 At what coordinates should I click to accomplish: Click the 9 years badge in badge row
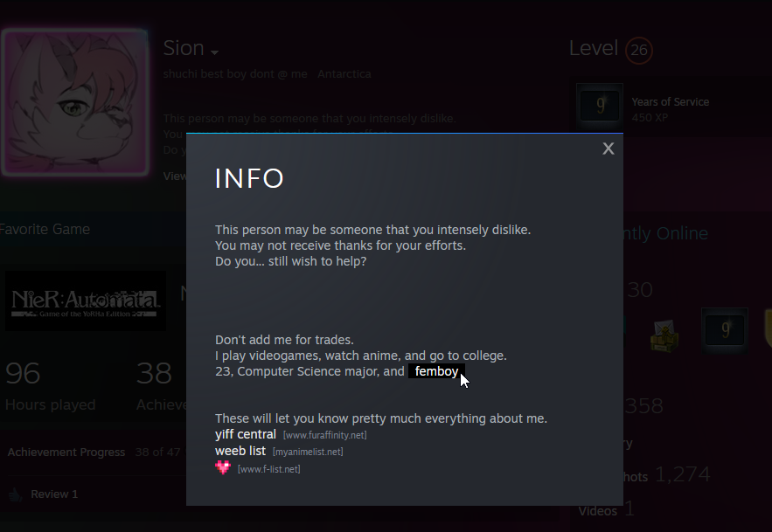(724, 329)
